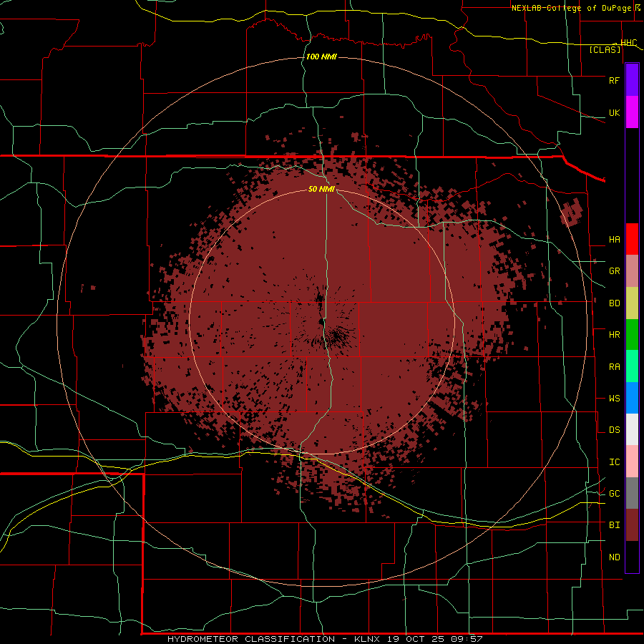Viewport: 644px width, 644px height.
Task: Click the UK legend label
Action: [x=614, y=112]
